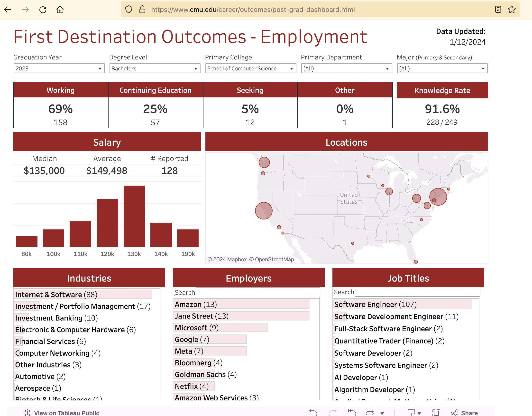Click the Share button
532x416 pixels.
464,413
